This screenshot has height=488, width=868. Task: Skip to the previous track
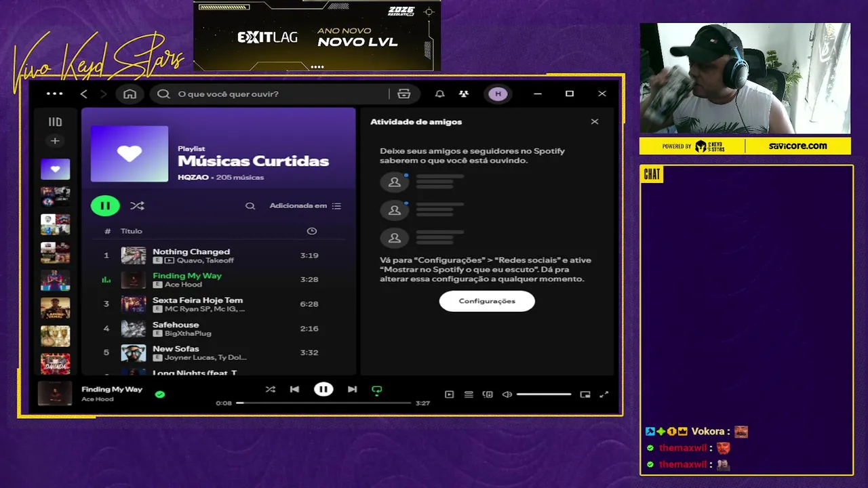[x=294, y=390]
